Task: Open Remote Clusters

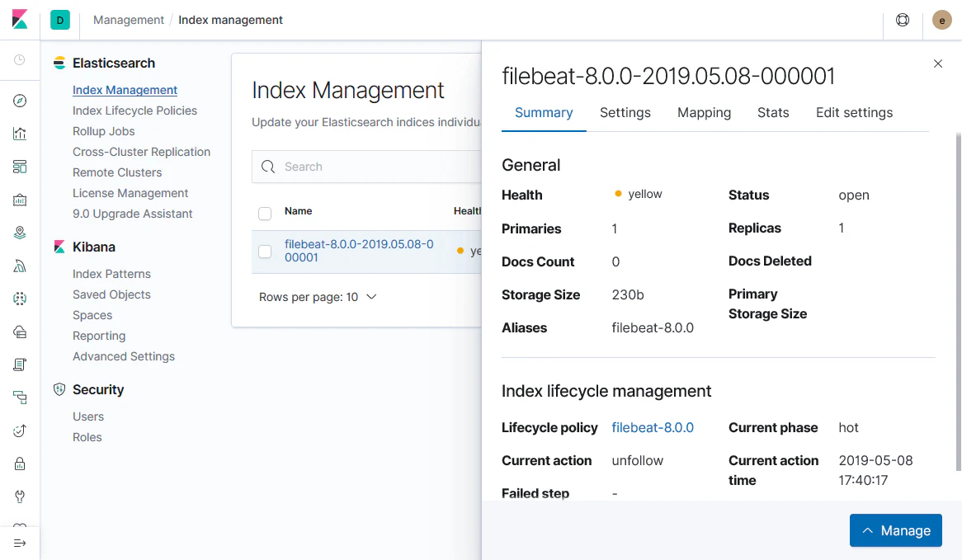Action: click(x=117, y=172)
